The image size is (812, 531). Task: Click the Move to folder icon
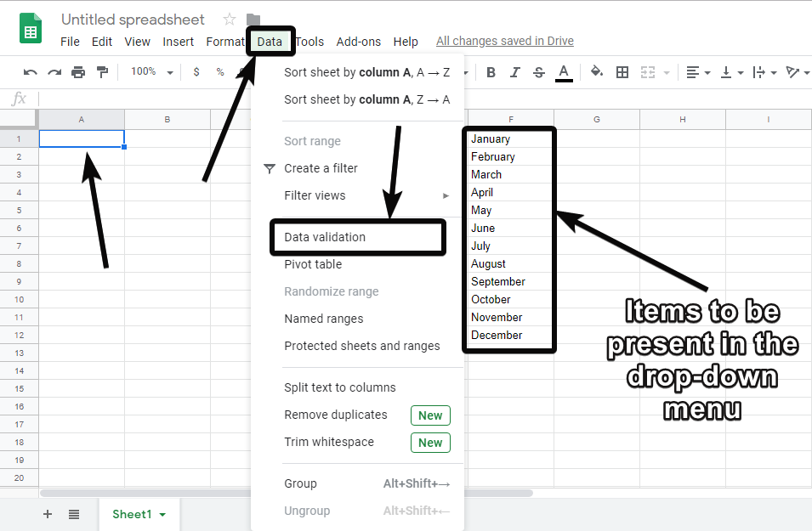(253, 20)
